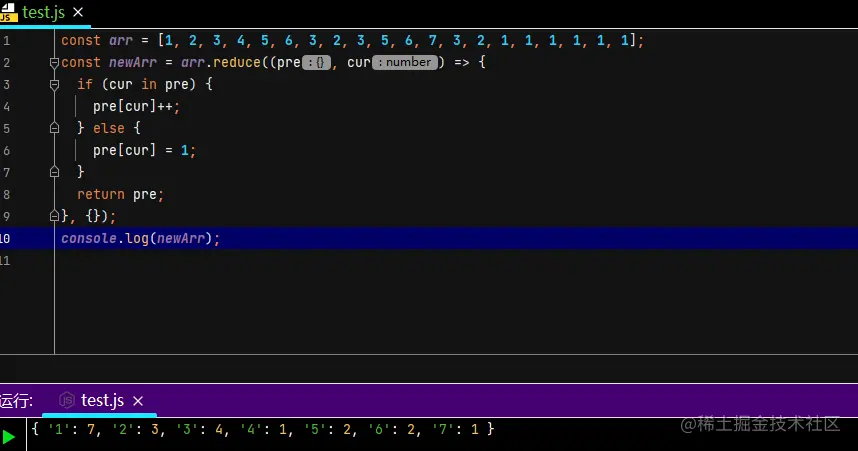
Task: Close the test.js run tab
Action: (x=138, y=401)
